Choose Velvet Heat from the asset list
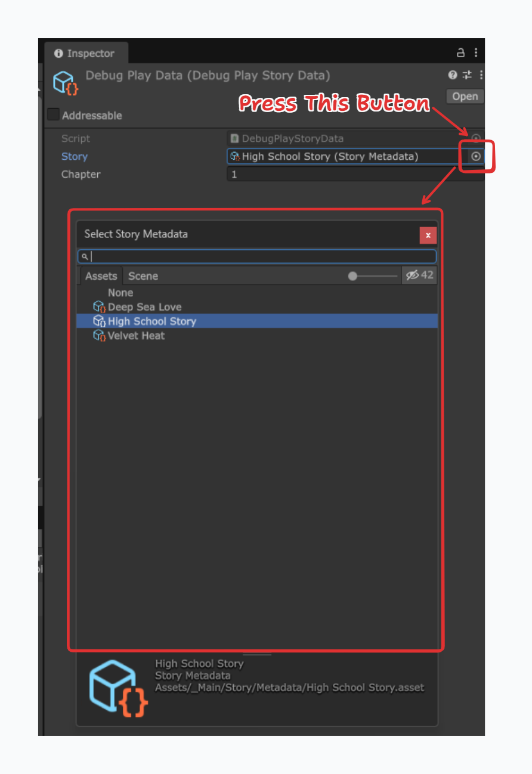This screenshot has height=774, width=532. pyautogui.click(x=136, y=336)
